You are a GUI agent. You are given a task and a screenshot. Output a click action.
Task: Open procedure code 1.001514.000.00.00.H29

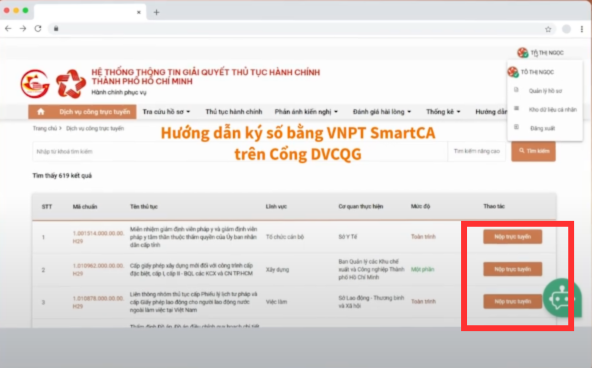point(98,237)
